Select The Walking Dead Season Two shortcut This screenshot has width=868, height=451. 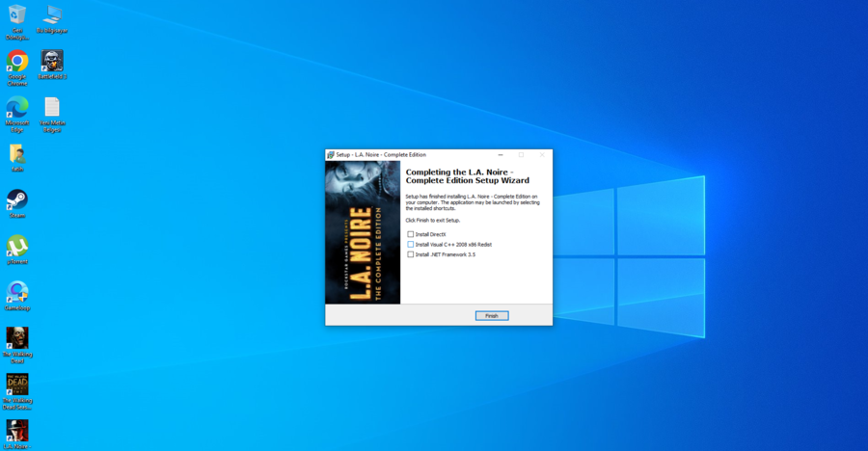coord(17,391)
